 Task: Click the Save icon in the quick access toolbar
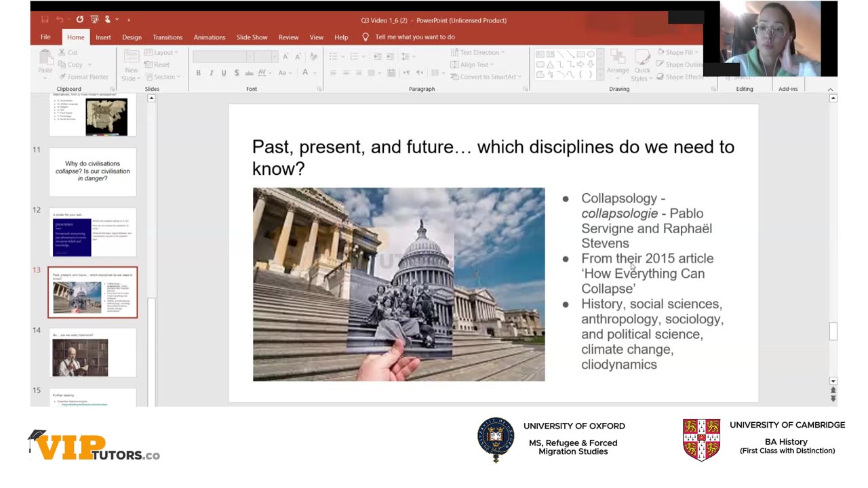[45, 20]
